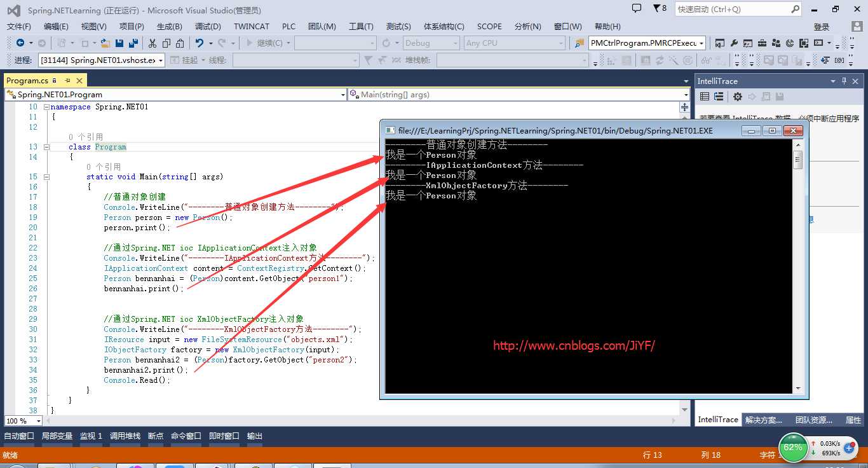Open the 调试(D) menu
The image size is (868, 468).
pos(208,27)
